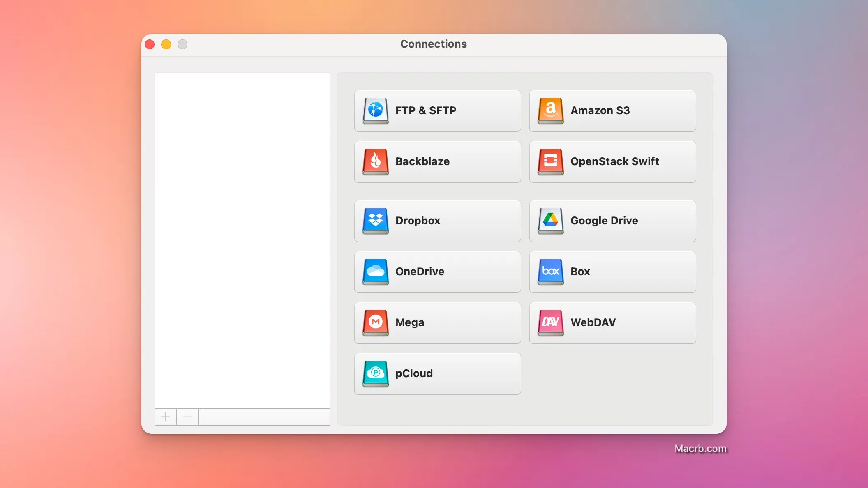Open the 'OneDrive' label
Image resolution: width=868 pixels, height=488 pixels.
click(x=420, y=272)
